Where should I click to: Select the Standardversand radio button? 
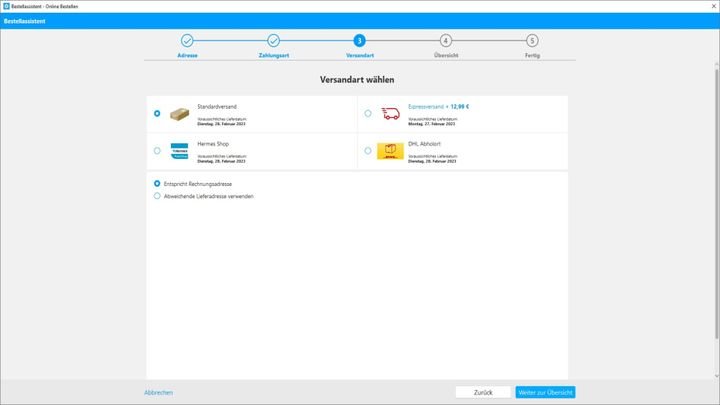point(157,113)
